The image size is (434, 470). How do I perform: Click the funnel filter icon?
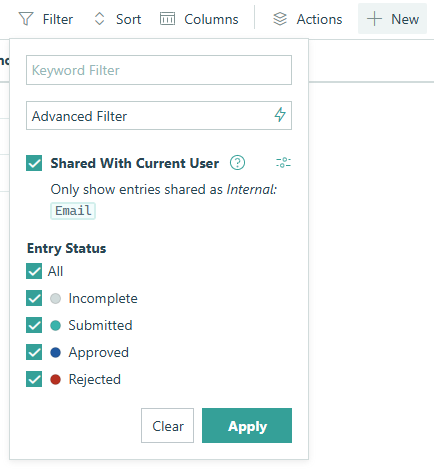point(26,19)
